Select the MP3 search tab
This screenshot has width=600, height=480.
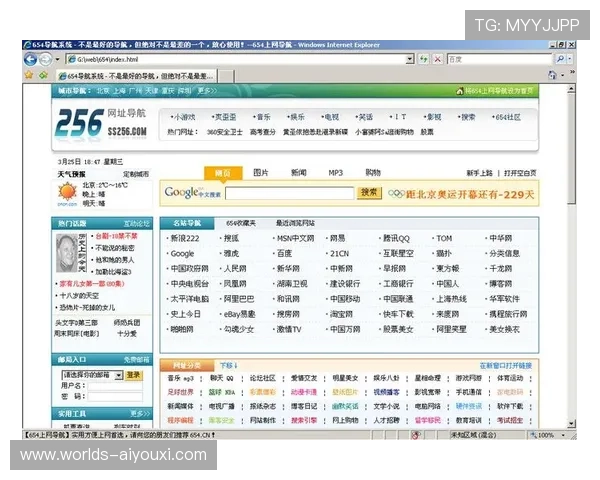[336, 173]
